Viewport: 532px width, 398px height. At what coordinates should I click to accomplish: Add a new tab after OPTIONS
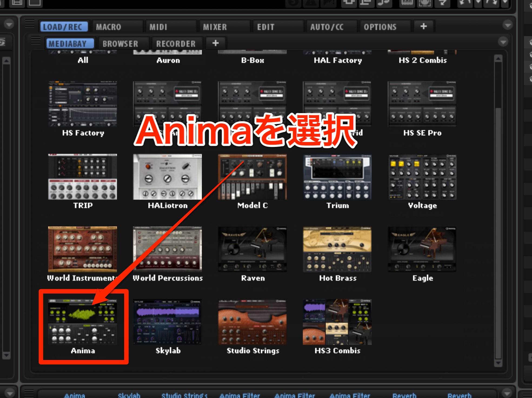pyautogui.click(x=424, y=26)
